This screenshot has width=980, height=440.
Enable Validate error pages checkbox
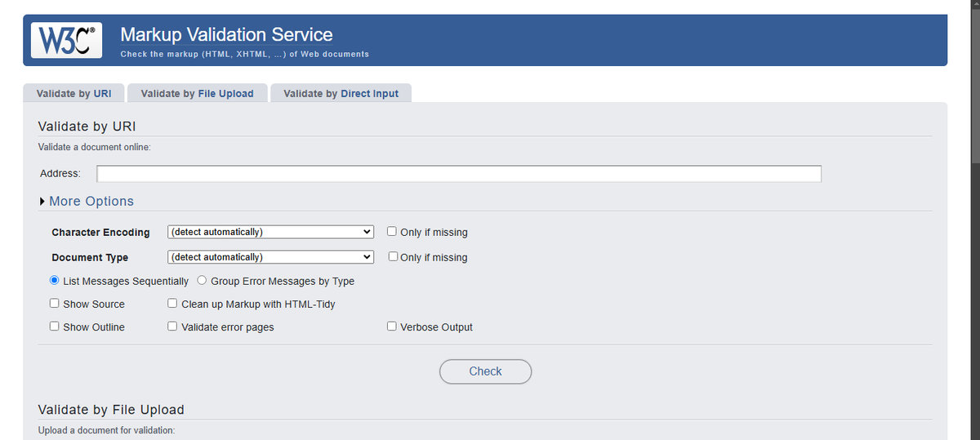click(x=173, y=327)
